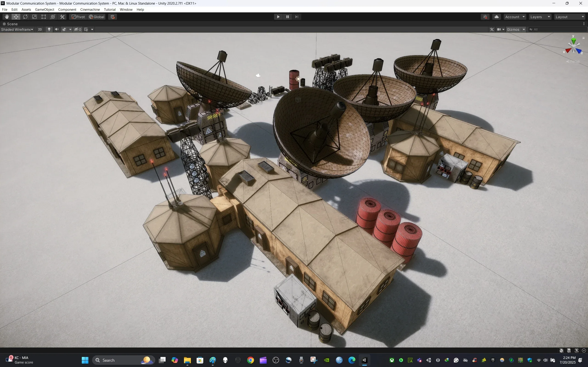Open the Shaded Wireframe draw mode dropdown

point(17,29)
